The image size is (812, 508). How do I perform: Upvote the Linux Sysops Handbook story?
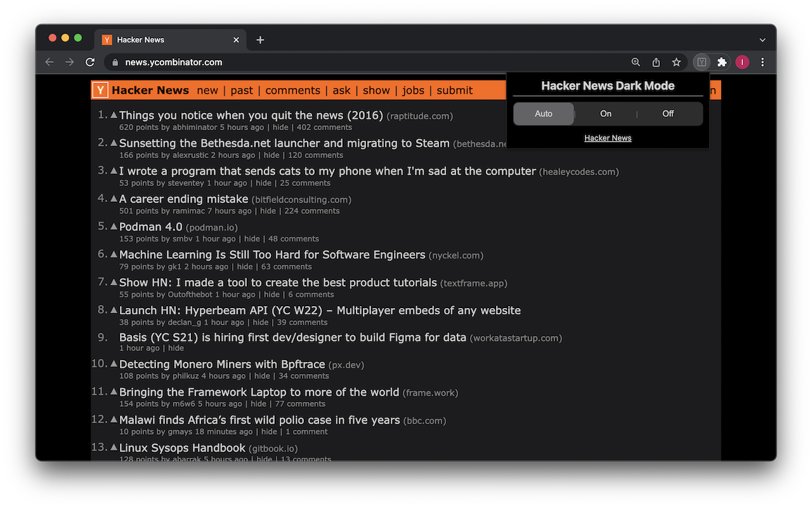coord(114,448)
